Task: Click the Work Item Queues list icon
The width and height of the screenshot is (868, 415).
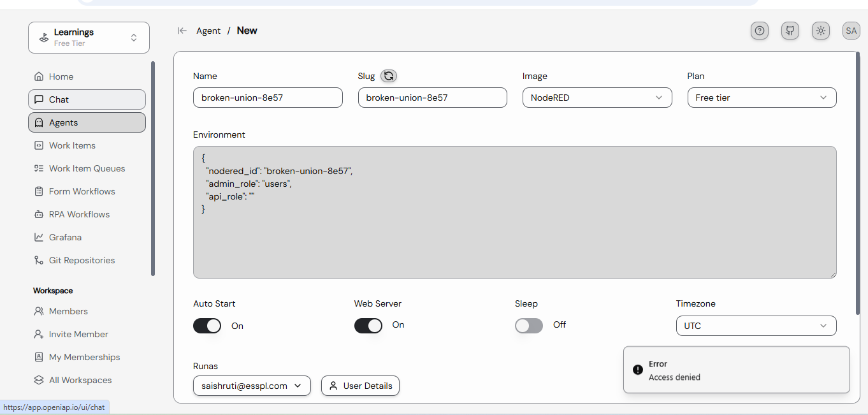Action: coord(39,168)
